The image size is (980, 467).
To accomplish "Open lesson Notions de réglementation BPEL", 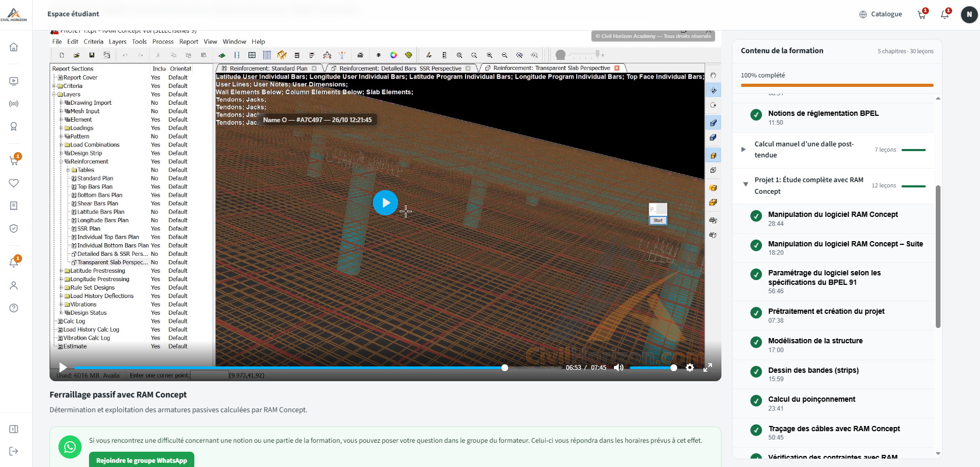I will coord(833,117).
